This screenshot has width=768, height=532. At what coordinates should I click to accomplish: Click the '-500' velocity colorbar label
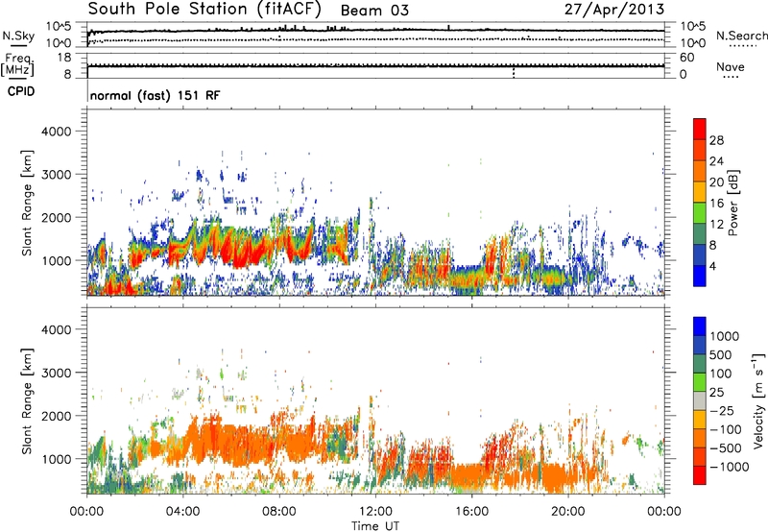pos(725,448)
